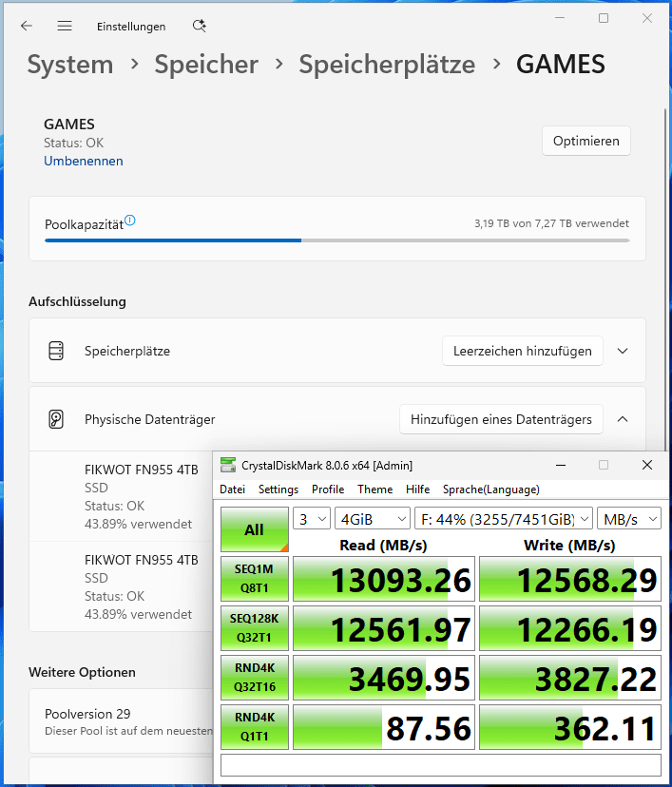The width and height of the screenshot is (672, 787).
Task: Minimize the CrystalDiskMark window
Action: coord(561,466)
